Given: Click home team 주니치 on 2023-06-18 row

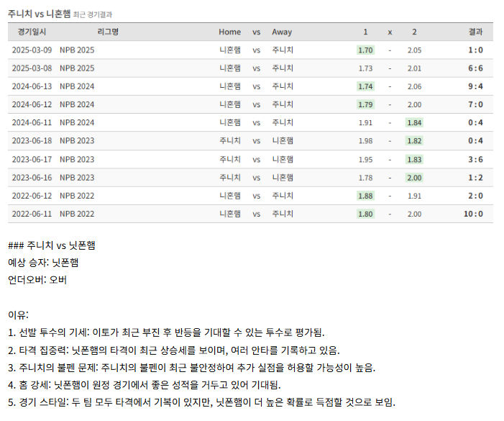Looking at the screenshot, I should point(230,141).
